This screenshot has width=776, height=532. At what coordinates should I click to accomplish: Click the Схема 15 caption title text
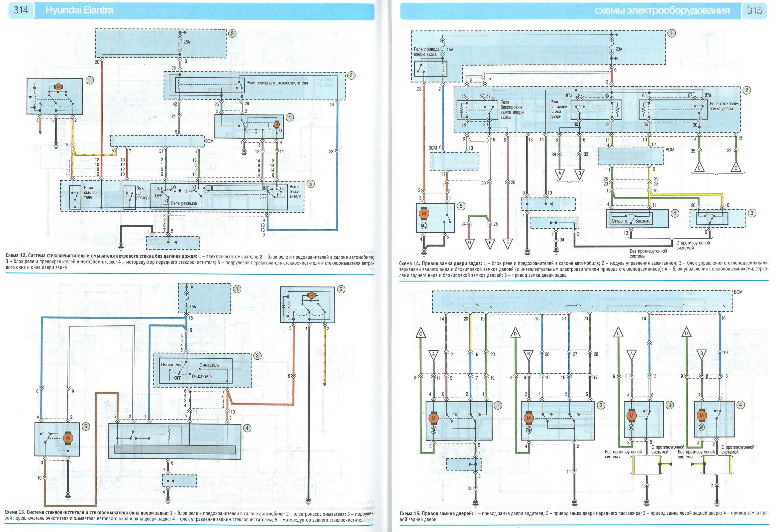point(436,513)
